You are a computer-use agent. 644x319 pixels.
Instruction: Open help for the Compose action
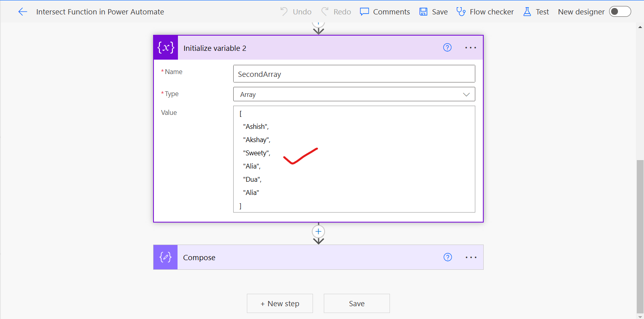[x=448, y=257]
